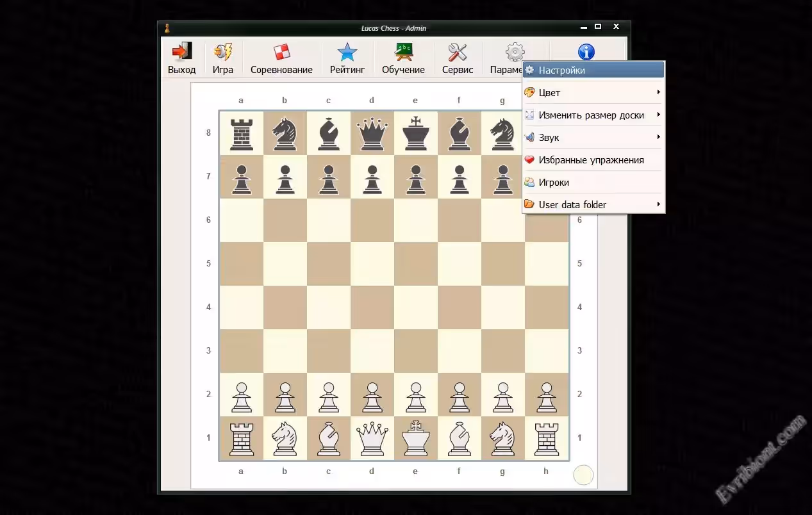
Task: Open the Игра game toolbar icon
Action: pos(223,53)
